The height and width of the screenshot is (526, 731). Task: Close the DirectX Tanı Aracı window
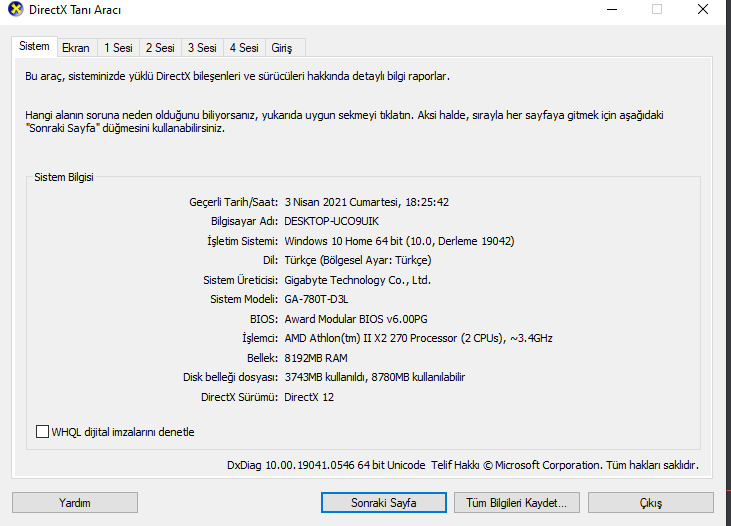(703, 9)
